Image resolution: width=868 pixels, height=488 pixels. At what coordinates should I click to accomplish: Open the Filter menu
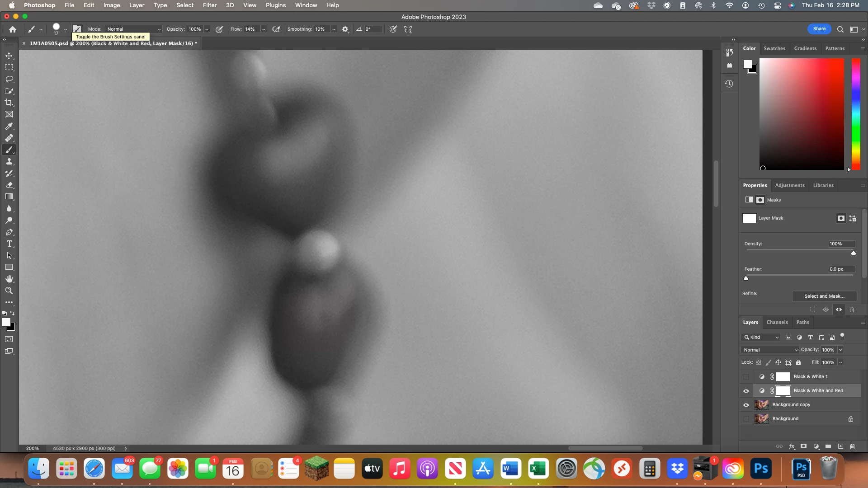pos(209,5)
